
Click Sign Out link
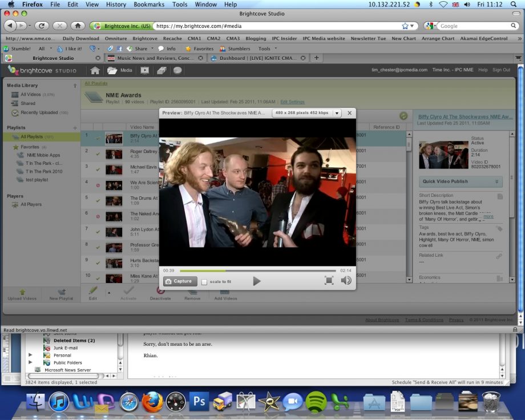tap(501, 70)
